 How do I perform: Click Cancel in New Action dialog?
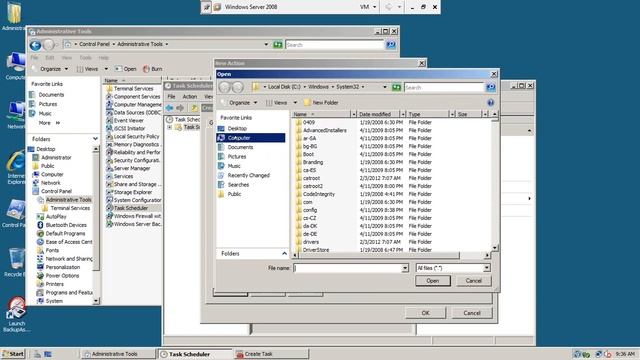(472, 313)
